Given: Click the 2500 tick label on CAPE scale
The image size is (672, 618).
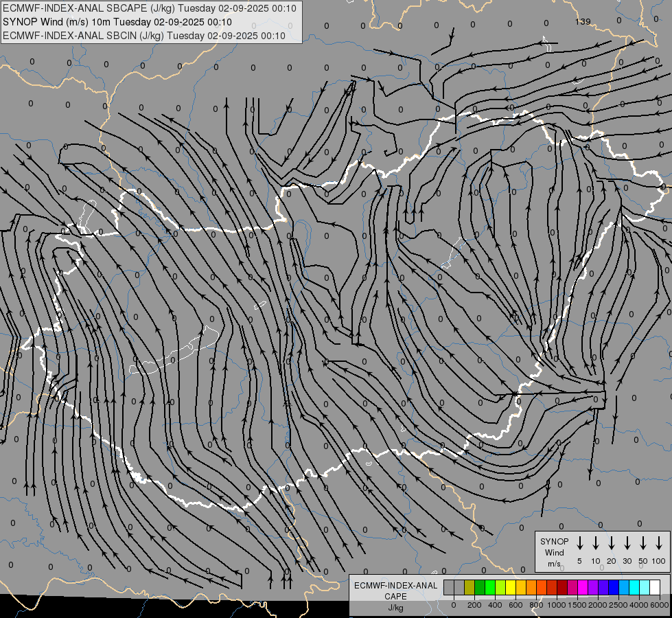Looking at the screenshot, I should pyautogui.click(x=618, y=605).
